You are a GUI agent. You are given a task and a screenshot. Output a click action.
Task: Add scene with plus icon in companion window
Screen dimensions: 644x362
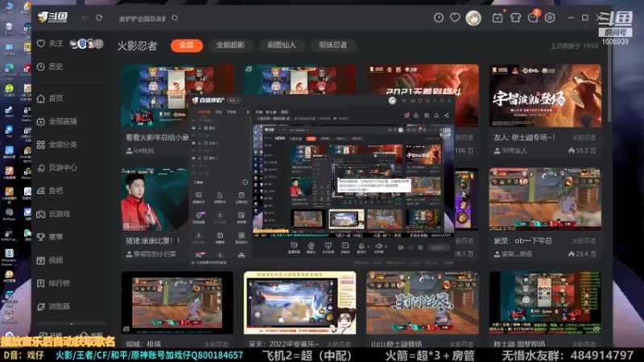point(248,112)
